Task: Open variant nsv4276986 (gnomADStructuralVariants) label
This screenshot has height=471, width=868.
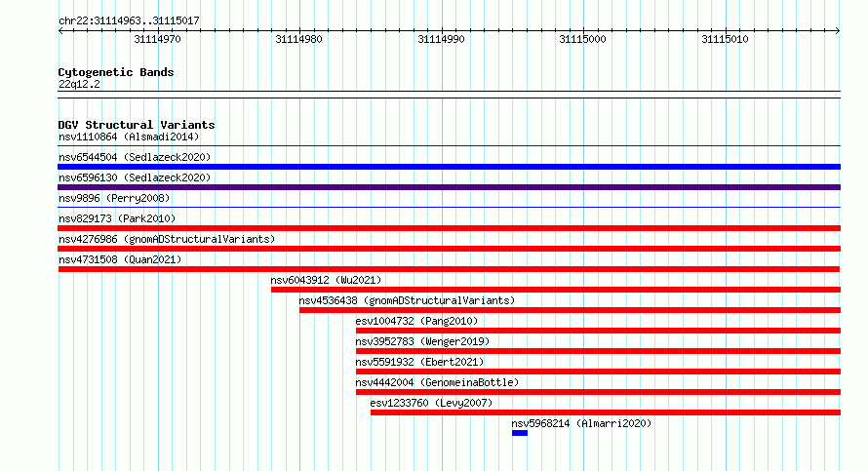Action: click(167, 239)
